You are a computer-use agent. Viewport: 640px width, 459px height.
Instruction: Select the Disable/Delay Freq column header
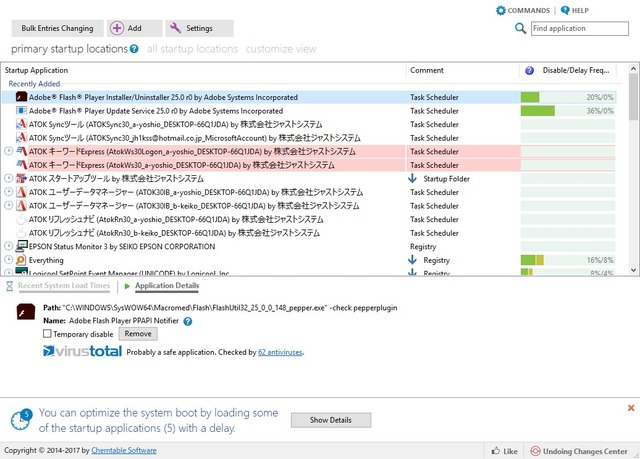click(x=576, y=70)
